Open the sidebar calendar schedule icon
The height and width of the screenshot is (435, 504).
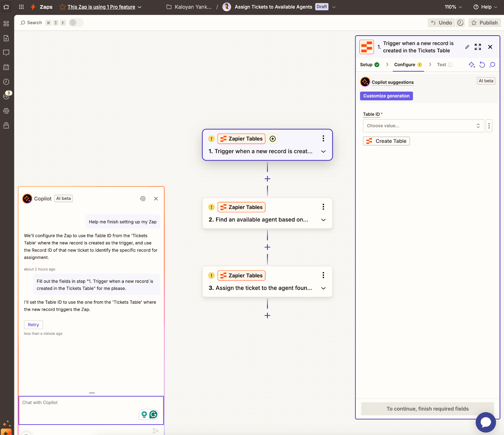point(6,67)
